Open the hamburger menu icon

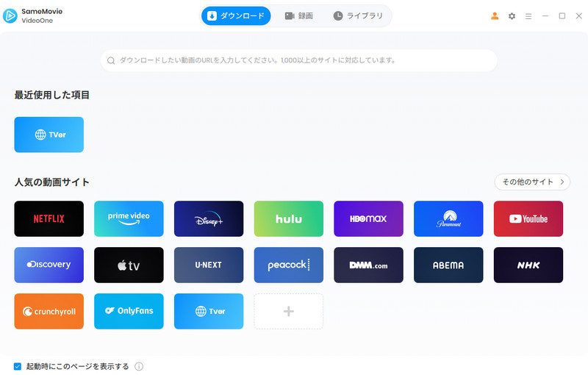[528, 16]
